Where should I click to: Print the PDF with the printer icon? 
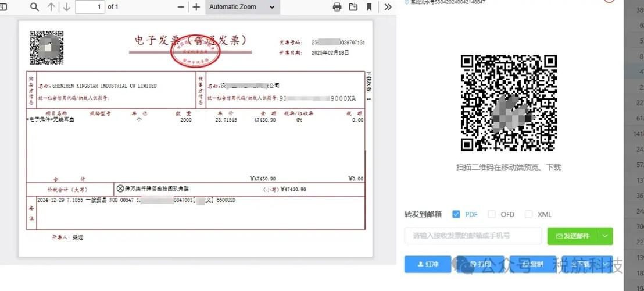[x=337, y=7]
